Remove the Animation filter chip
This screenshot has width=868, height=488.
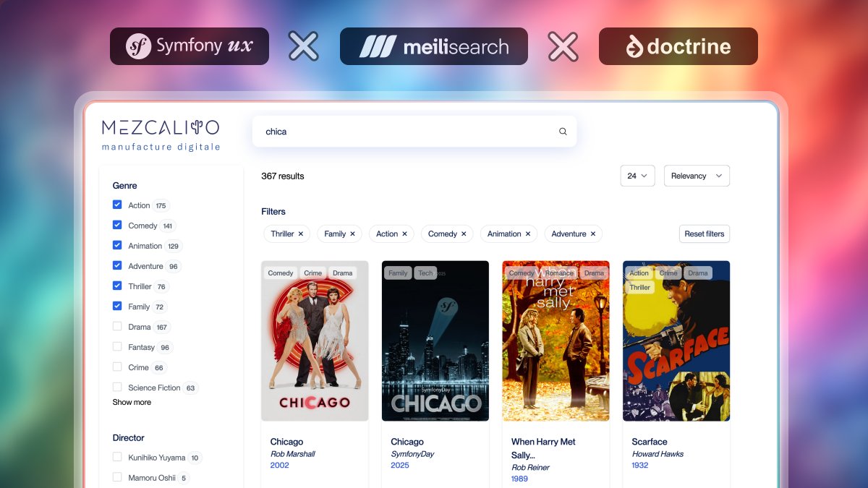[x=528, y=234]
